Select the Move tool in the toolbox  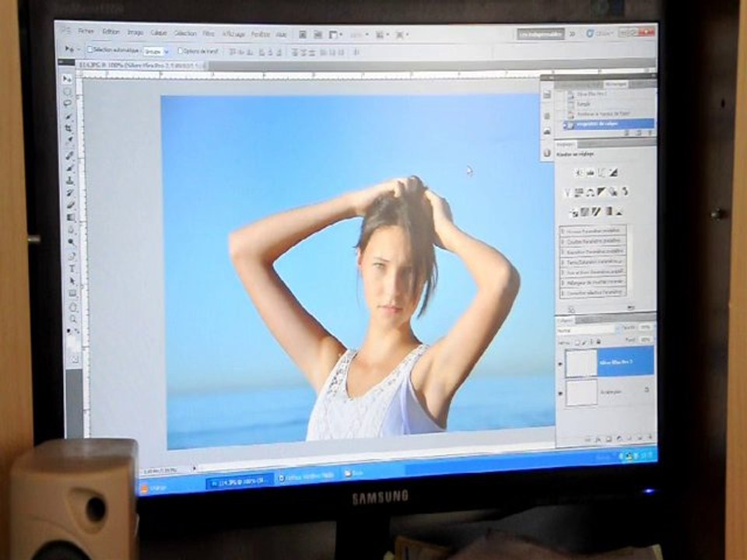(x=67, y=79)
